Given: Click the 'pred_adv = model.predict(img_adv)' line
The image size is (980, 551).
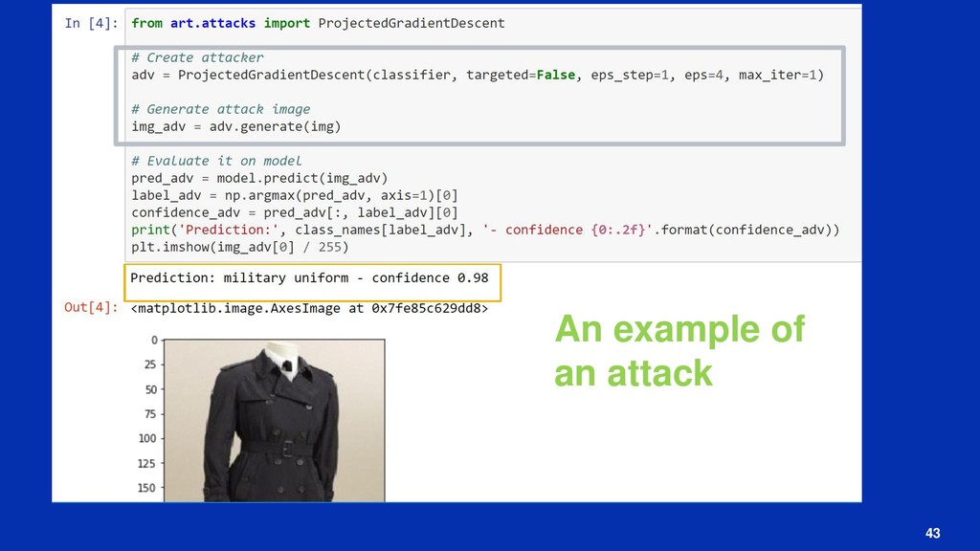Looking at the screenshot, I should pos(259,179).
